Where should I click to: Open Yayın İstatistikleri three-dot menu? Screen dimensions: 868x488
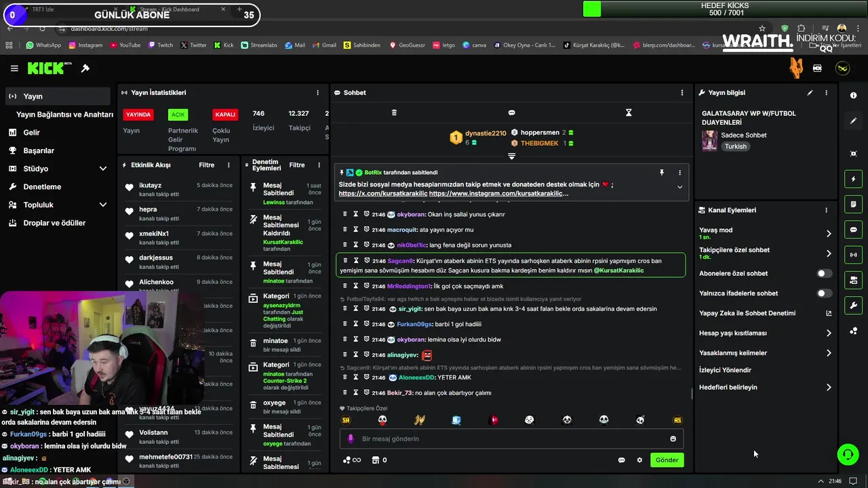[x=317, y=93]
